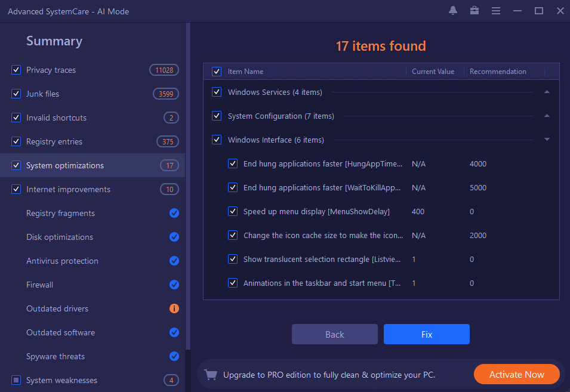The width and height of the screenshot is (570, 392).
Task: Click the Registry fragments status checkmark
Action: click(x=174, y=213)
